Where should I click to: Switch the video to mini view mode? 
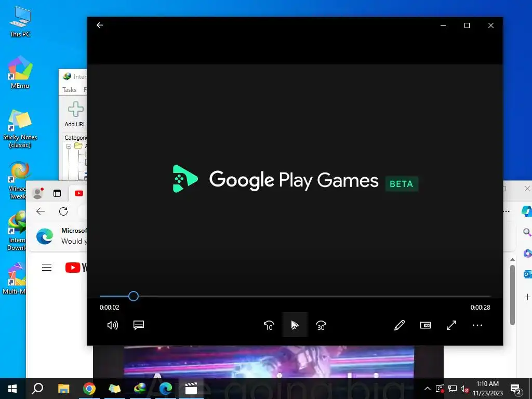pos(425,325)
